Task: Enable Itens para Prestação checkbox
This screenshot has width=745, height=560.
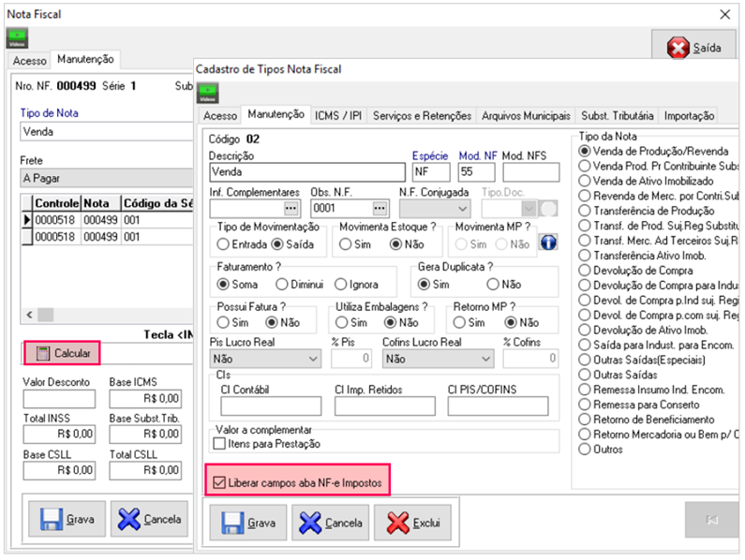Action: (221, 444)
